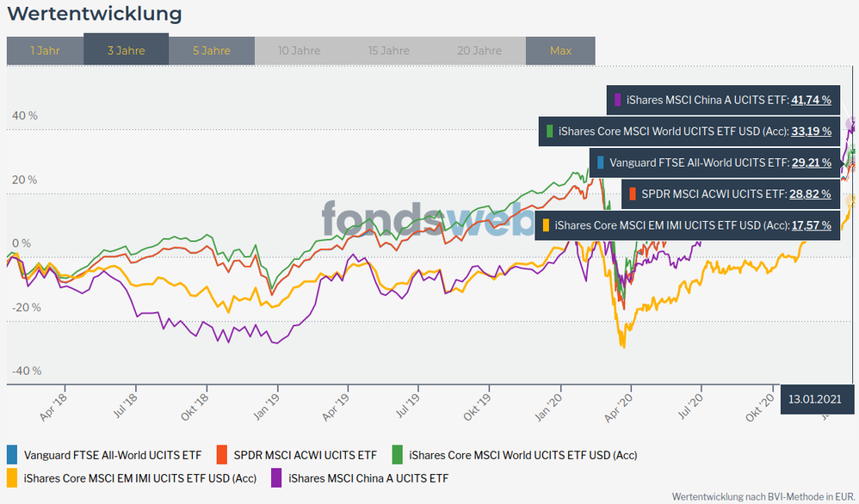The width and height of the screenshot is (859, 504).
Task: Click the green iShares Core MSCI World swatch
Action: click(x=397, y=454)
